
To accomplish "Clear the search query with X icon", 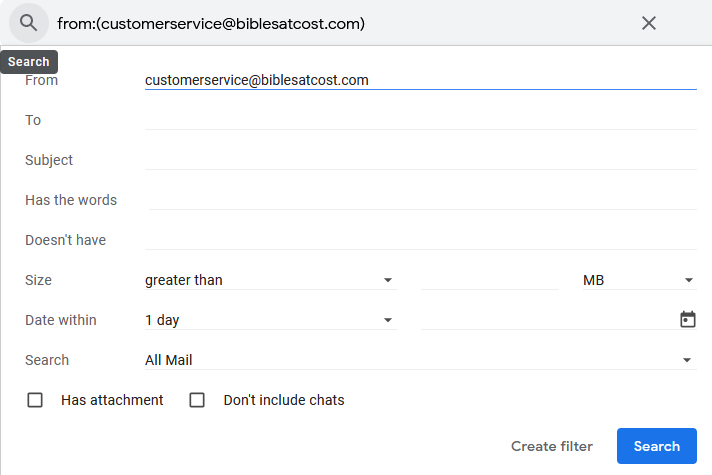I will coord(648,23).
